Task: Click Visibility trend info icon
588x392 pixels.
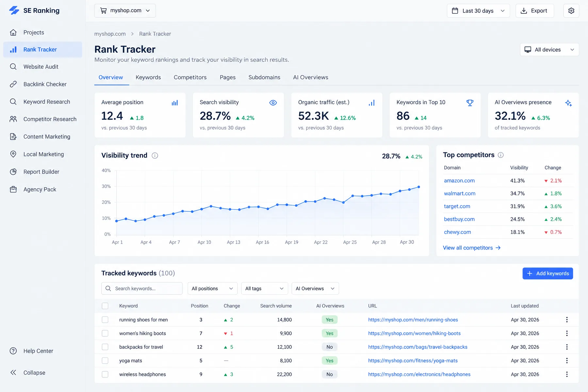Action: 155,155
